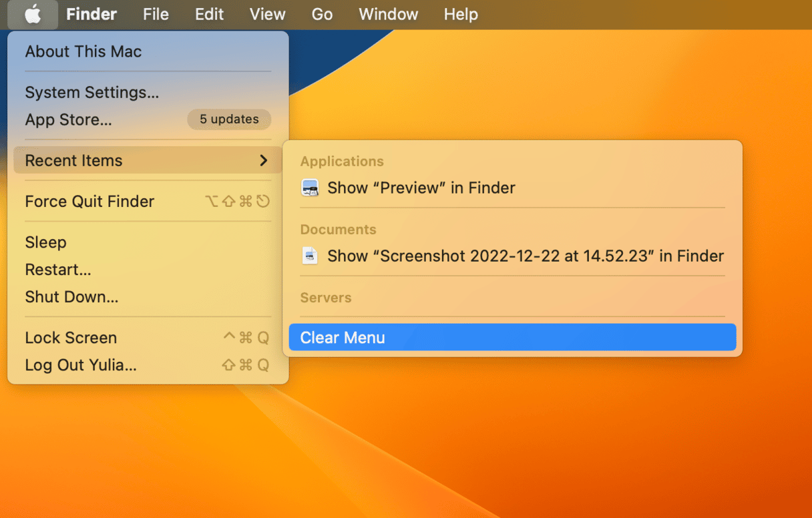Open the Help menu

[461, 14]
